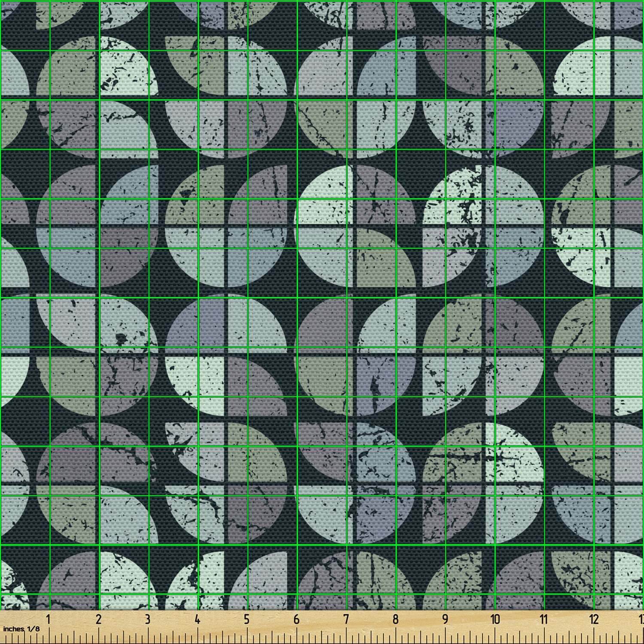The image size is (644, 644).
Task: Select the "6" inch ruler number
Action: click(296, 619)
